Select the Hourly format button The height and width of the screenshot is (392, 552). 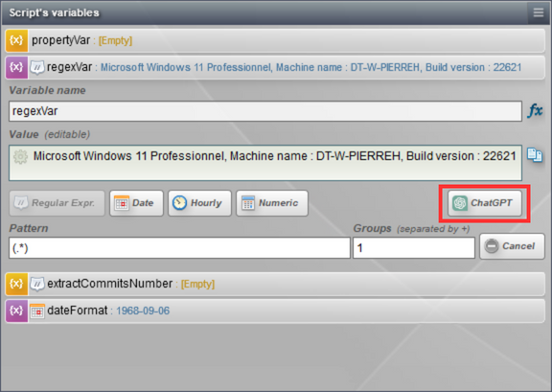coord(199,203)
